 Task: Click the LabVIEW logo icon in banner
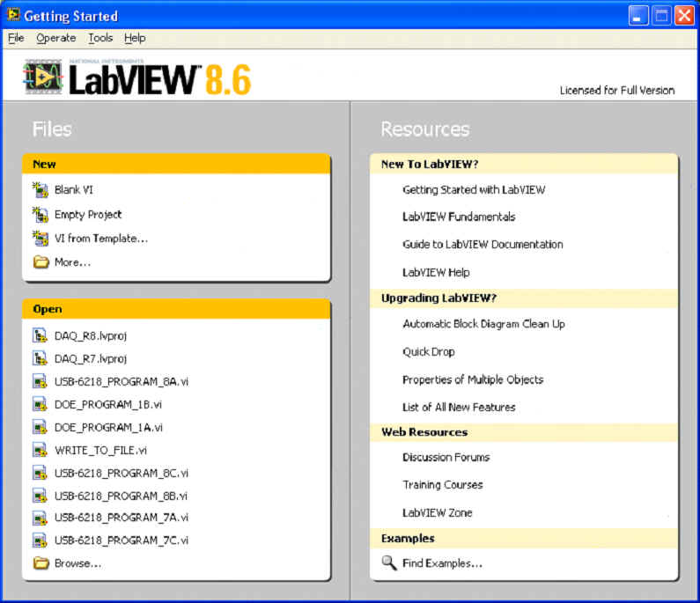tap(43, 77)
